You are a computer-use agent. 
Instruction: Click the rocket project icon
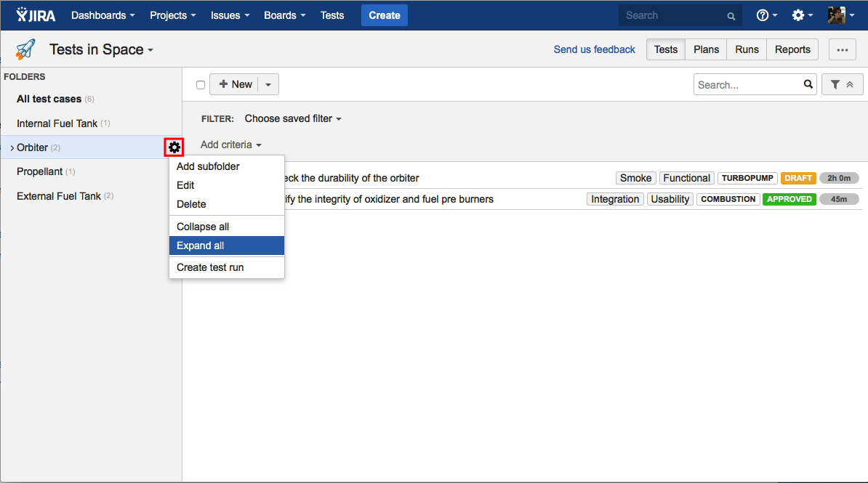coord(25,49)
